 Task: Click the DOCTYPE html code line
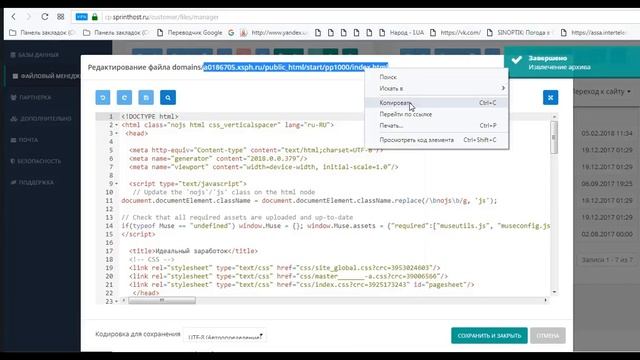(150, 117)
